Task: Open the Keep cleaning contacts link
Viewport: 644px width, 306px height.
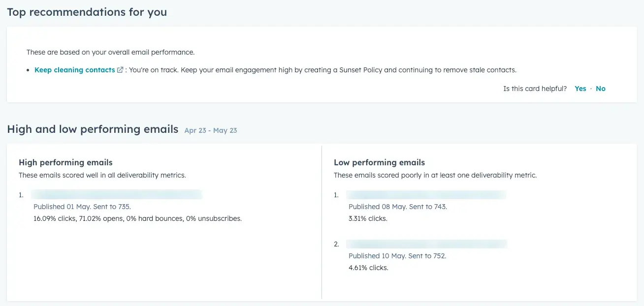Action: point(74,70)
